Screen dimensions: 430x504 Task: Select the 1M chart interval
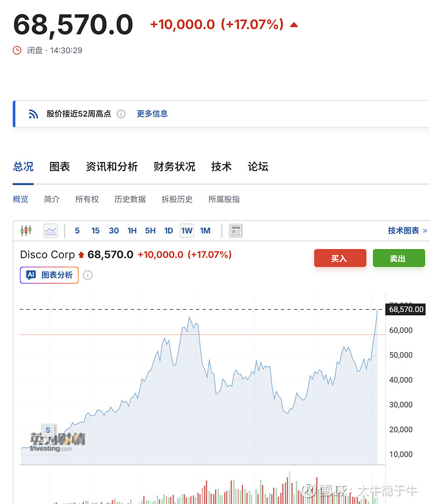click(x=205, y=231)
